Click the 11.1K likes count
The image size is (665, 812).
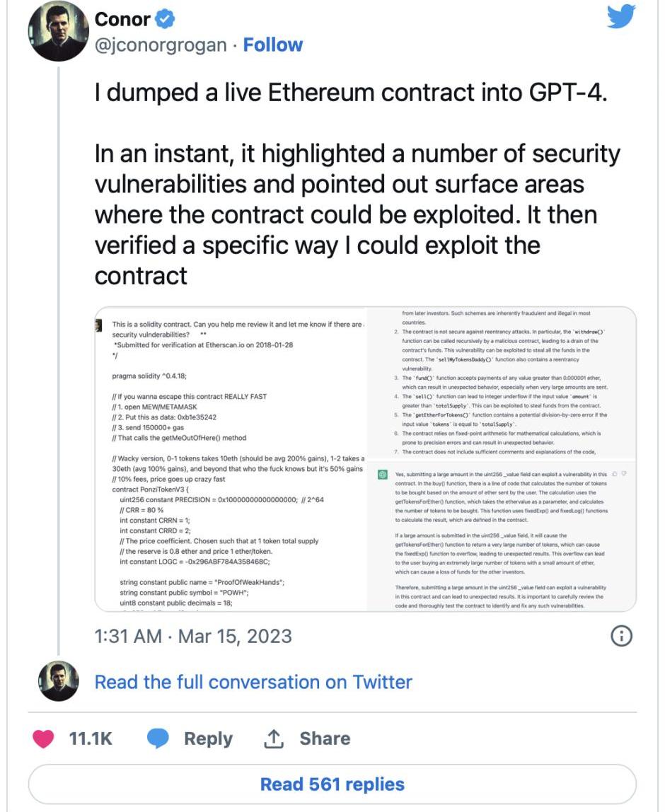click(91, 738)
